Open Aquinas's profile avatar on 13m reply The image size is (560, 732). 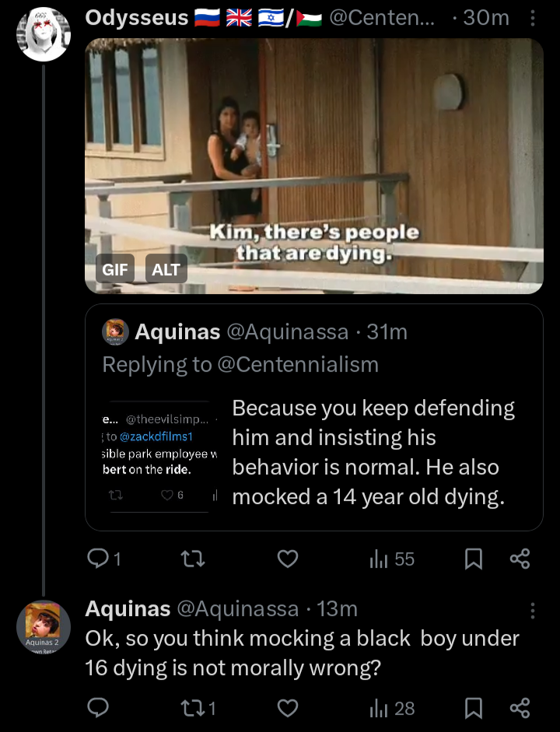click(44, 626)
